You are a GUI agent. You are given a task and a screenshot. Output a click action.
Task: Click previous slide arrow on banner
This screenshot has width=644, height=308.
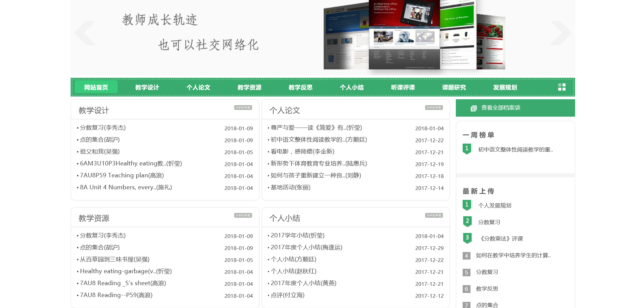[x=85, y=33]
